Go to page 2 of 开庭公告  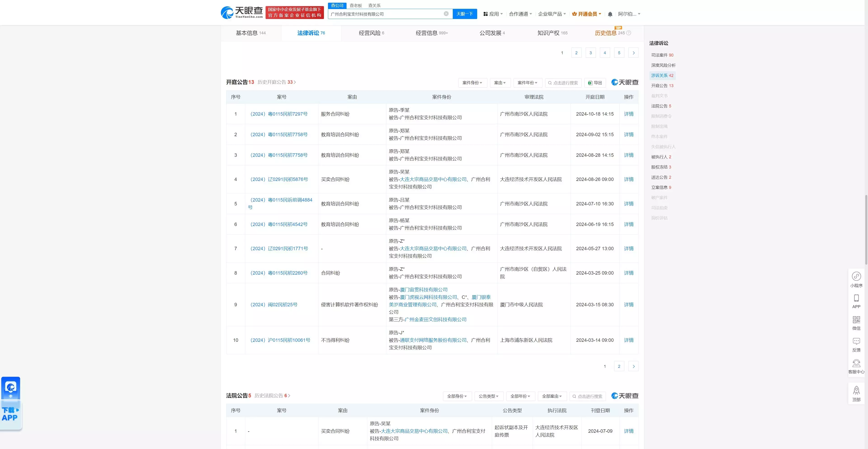pos(619,366)
